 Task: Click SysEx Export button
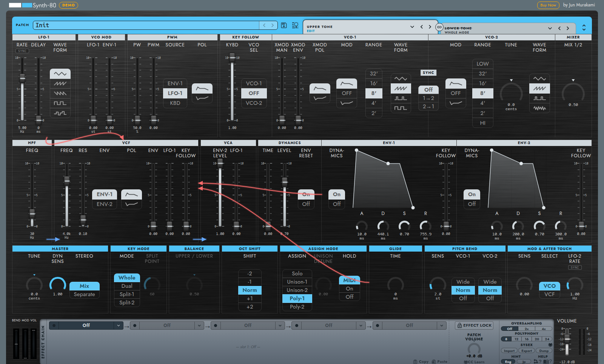click(x=527, y=351)
